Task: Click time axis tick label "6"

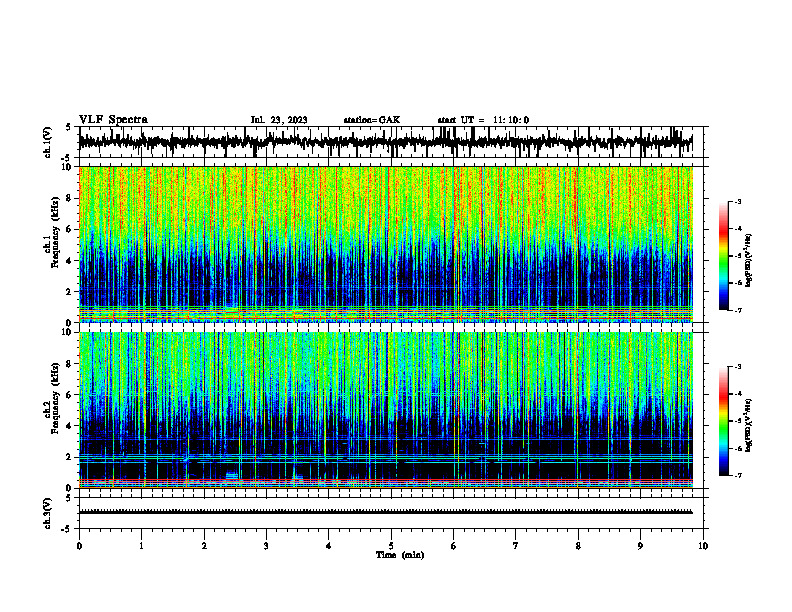Action: [454, 546]
